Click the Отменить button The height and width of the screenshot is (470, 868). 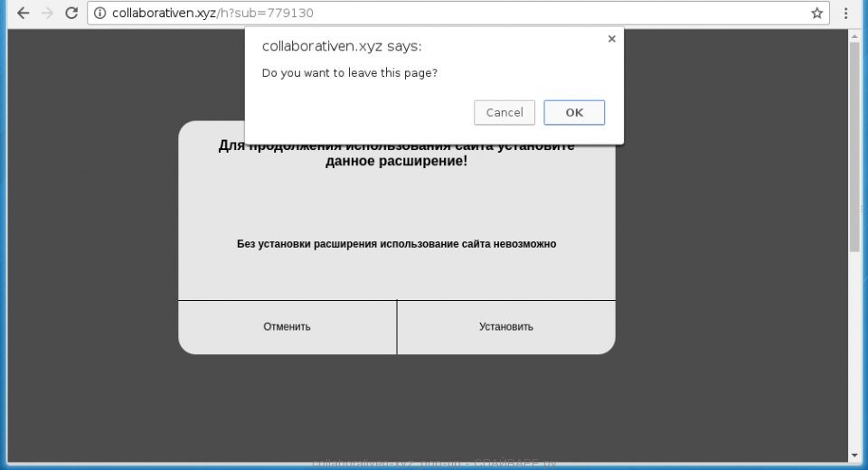(287, 327)
